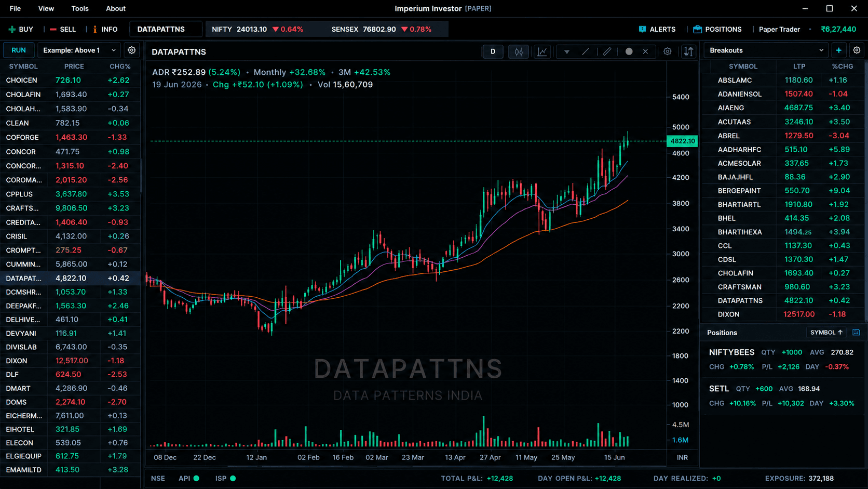Select the circle color marker tool
Image resolution: width=868 pixels, height=489 pixels.
629,51
